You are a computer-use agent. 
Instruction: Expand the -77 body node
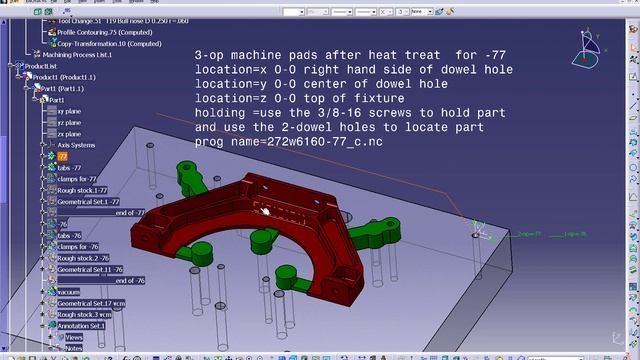pos(42,156)
